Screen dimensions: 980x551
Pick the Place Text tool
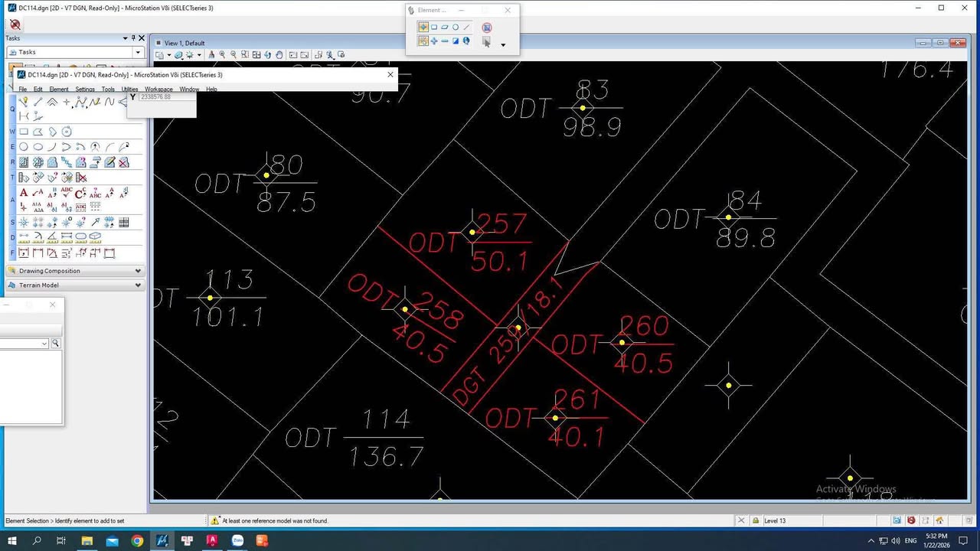tap(24, 193)
